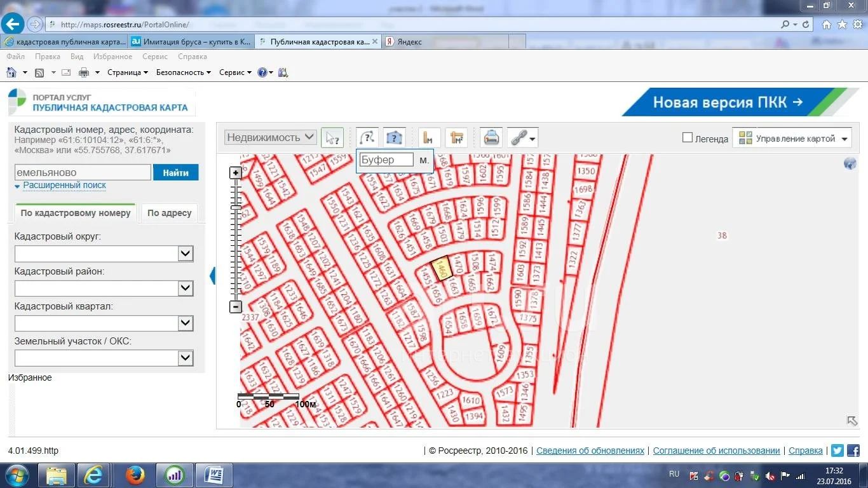The image size is (868, 488).
Task: Expand the Земельный участок / ОКС combo box
Action: click(x=185, y=358)
